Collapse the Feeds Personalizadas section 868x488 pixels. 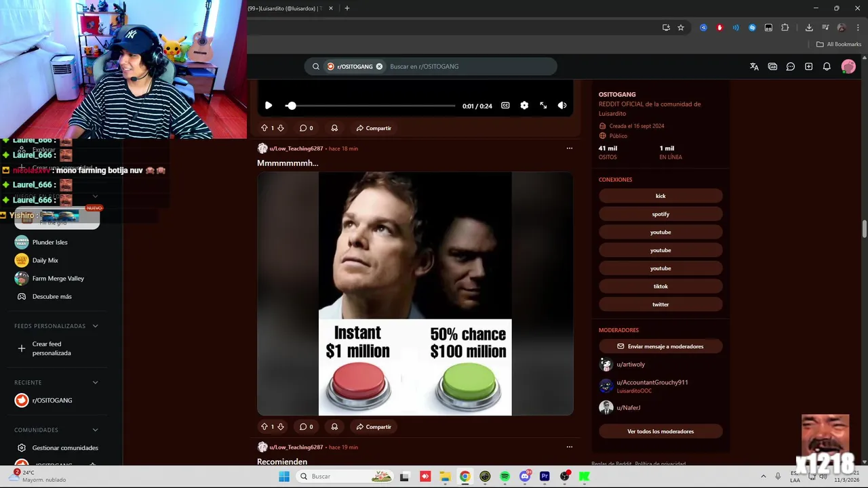tap(95, 326)
